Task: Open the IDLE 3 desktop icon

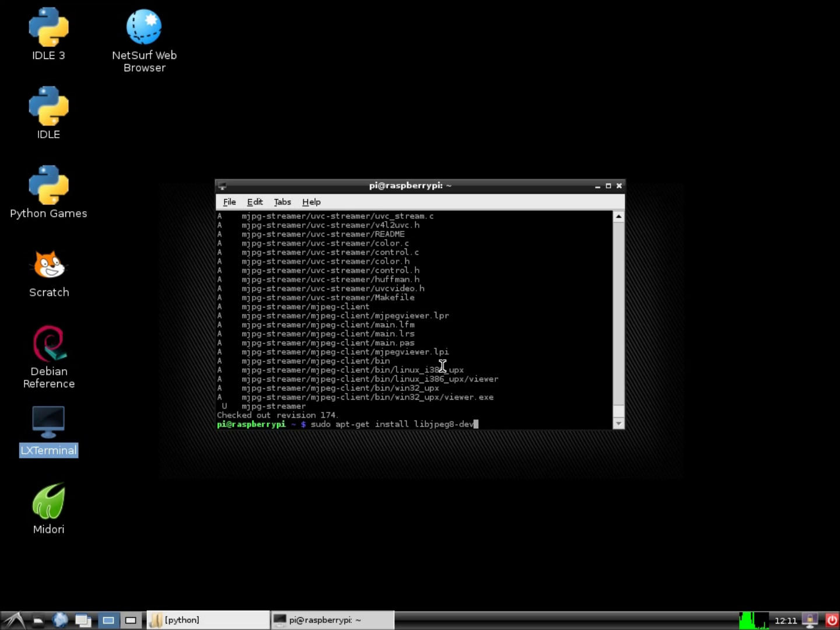Action: click(x=48, y=34)
